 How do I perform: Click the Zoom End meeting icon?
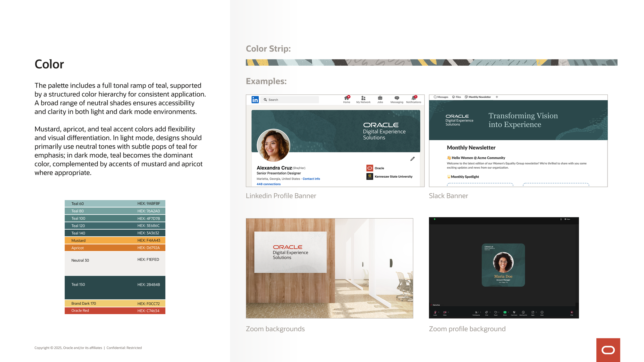tap(572, 312)
